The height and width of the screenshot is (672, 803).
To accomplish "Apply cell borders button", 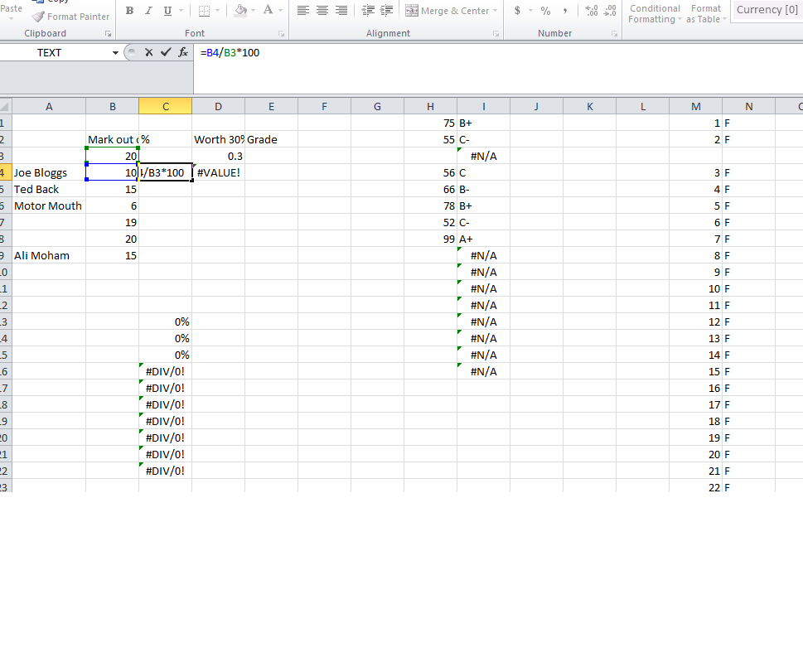I will (204, 10).
